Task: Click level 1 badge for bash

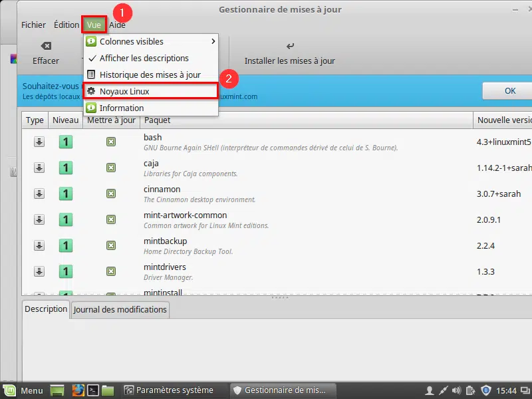Action: [66, 142]
